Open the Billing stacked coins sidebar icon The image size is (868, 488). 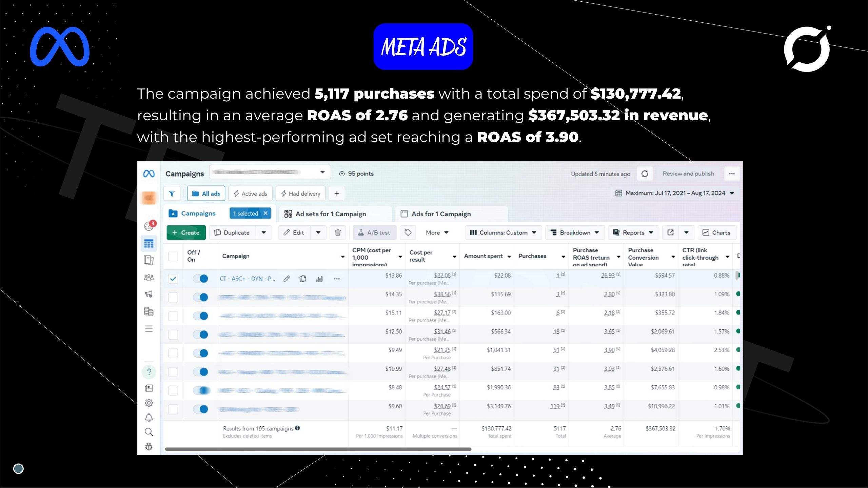[149, 311]
